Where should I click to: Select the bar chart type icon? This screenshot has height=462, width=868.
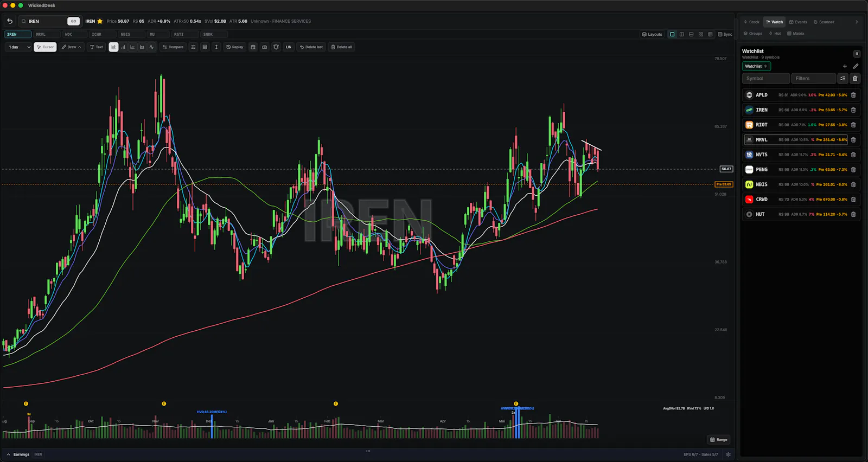[x=123, y=47]
